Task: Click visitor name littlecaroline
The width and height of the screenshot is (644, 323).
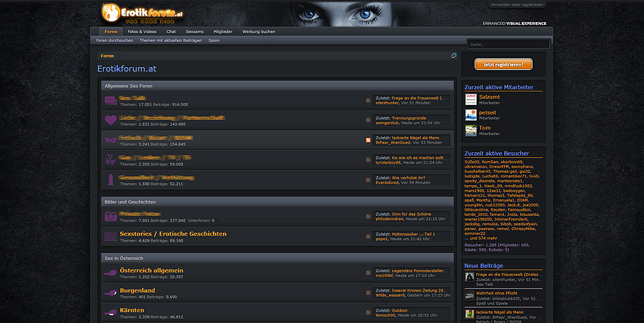Action: [477, 209]
